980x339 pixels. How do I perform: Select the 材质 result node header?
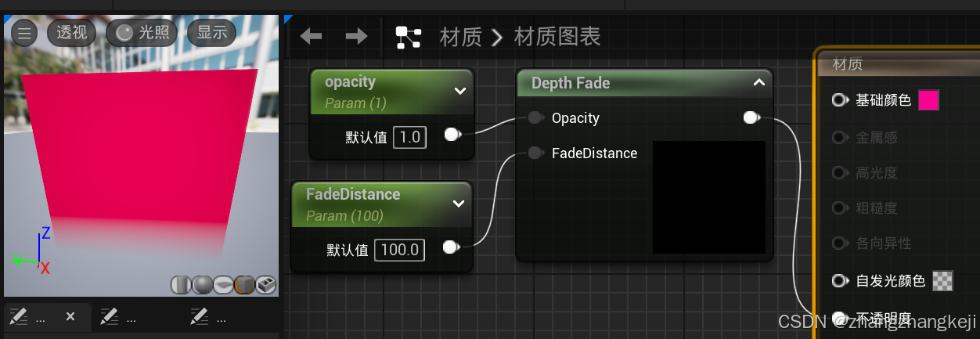899,64
